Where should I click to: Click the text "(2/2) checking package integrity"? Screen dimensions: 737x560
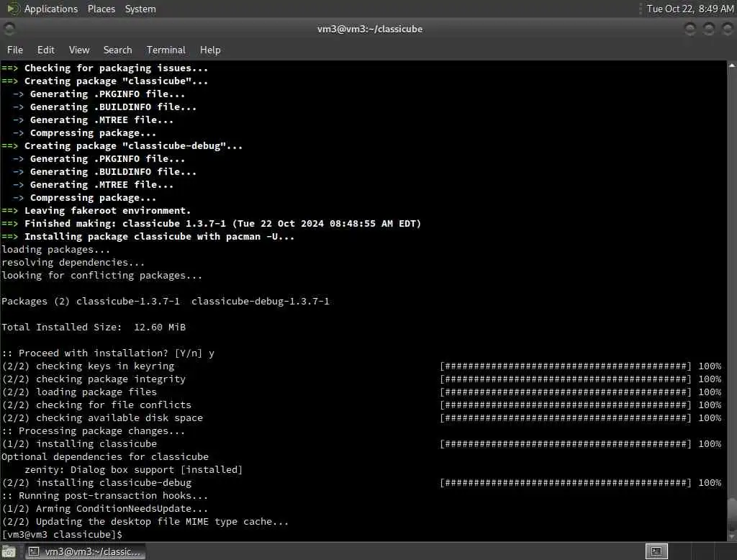coord(94,379)
